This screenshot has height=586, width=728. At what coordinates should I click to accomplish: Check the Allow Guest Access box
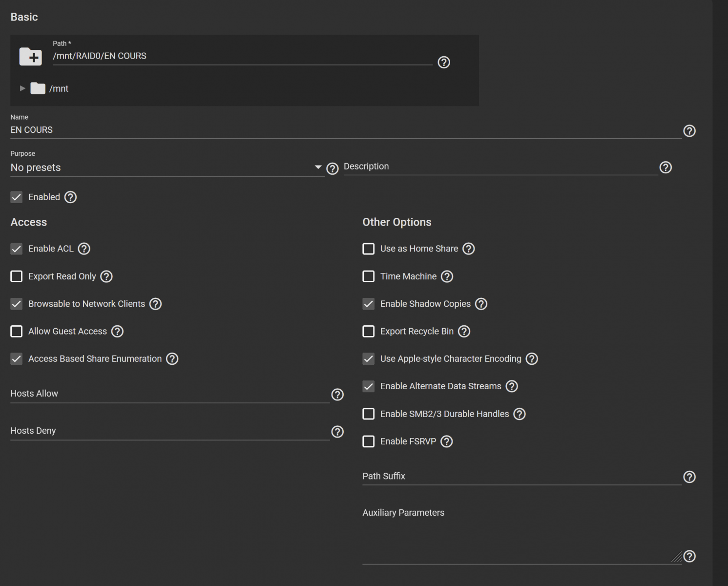click(x=17, y=332)
